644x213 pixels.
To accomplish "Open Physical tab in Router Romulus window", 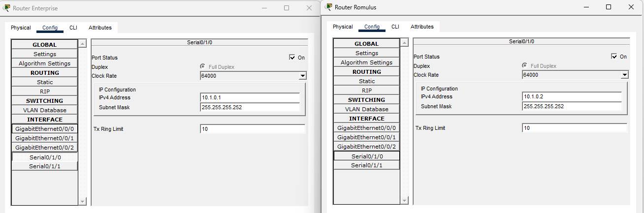I will click(343, 27).
